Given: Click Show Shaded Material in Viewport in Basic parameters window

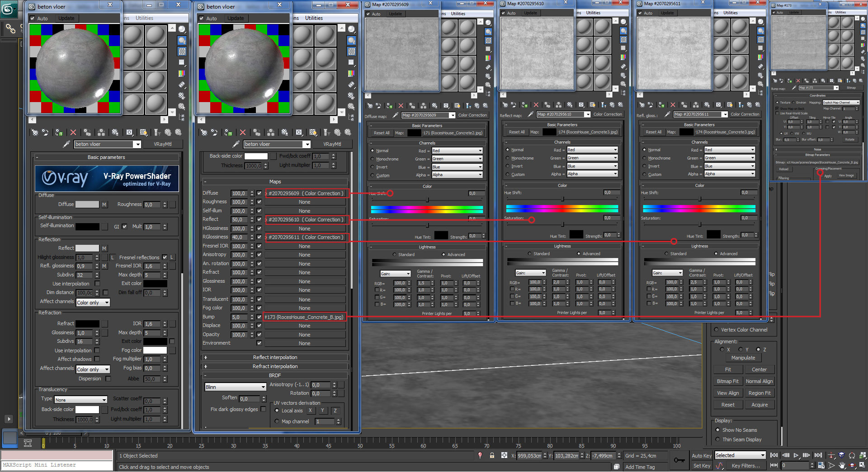Looking at the screenshot, I should coord(143,132).
